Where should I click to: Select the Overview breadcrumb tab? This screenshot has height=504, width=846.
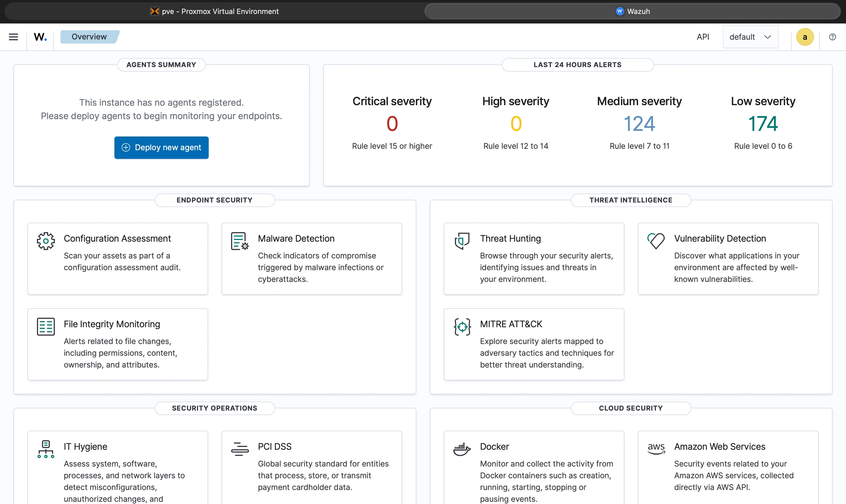click(89, 37)
